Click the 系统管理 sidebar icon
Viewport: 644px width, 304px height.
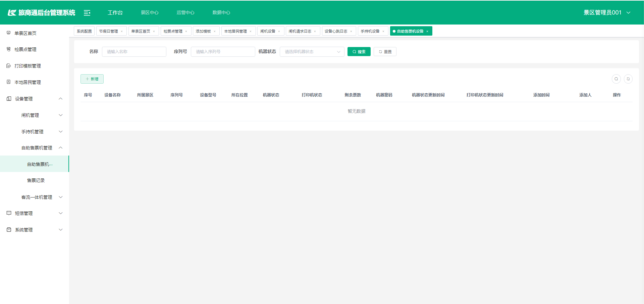[x=9, y=230]
